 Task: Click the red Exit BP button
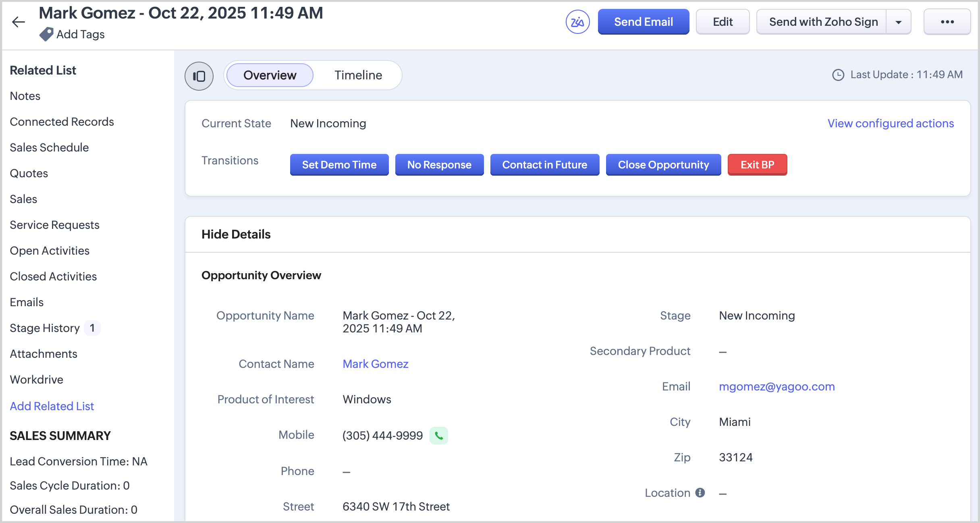point(757,165)
